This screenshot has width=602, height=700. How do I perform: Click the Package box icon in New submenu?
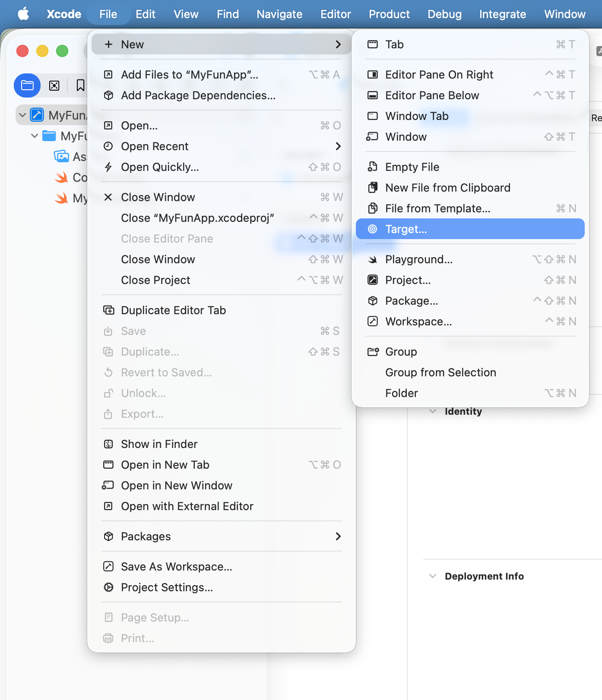372,301
